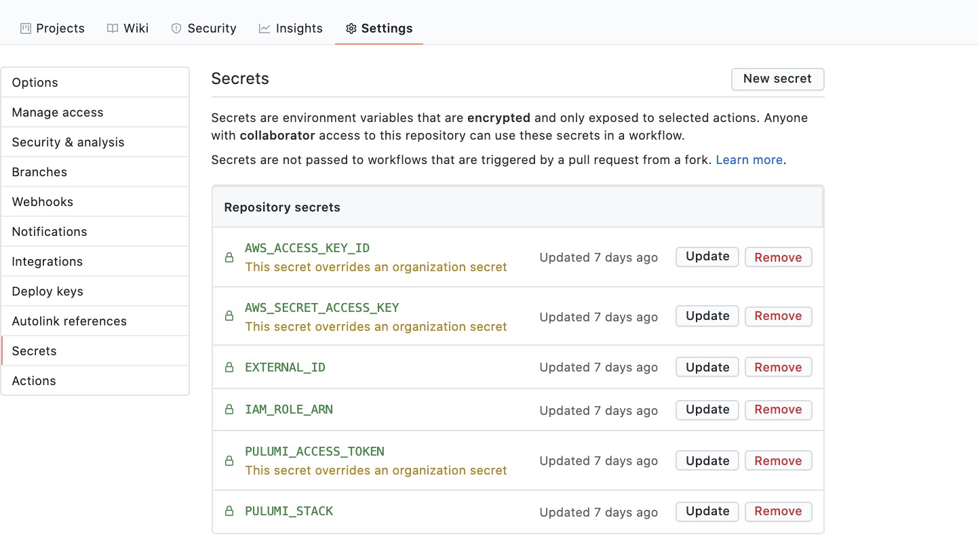Open Autolink references settings
The height and width of the screenshot is (560, 978).
point(95,321)
